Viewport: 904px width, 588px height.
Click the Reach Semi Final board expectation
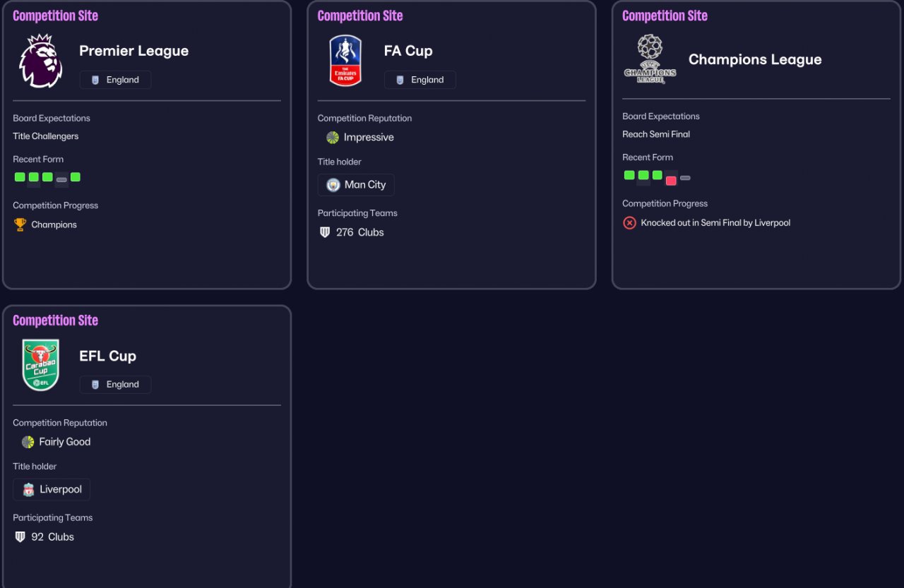656,134
